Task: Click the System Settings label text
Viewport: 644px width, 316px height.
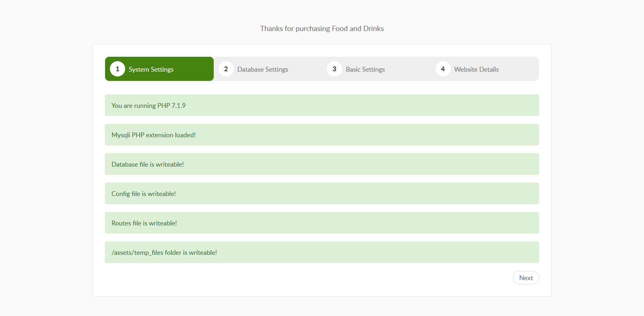Action: 151,69
